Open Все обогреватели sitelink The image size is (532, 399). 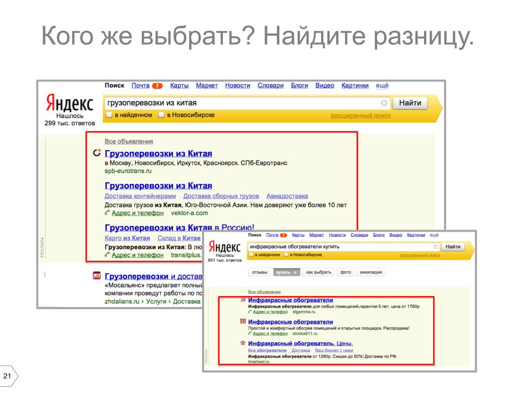pyautogui.click(x=267, y=350)
